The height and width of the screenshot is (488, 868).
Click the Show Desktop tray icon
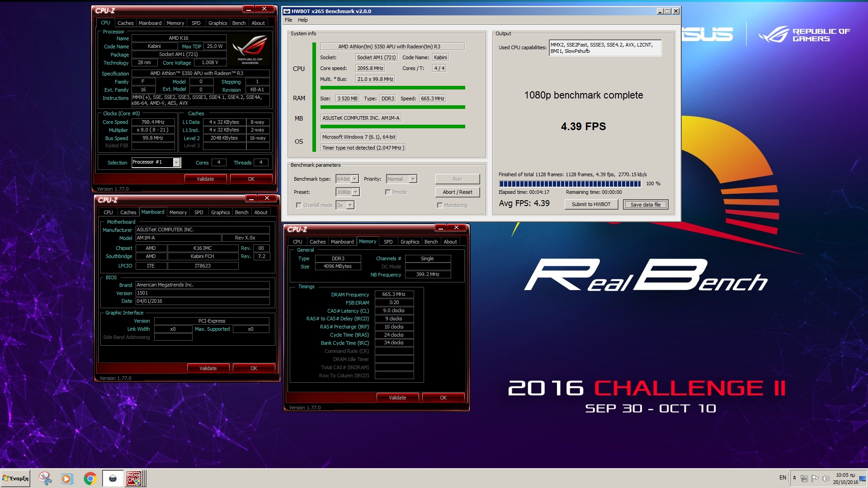click(863, 478)
